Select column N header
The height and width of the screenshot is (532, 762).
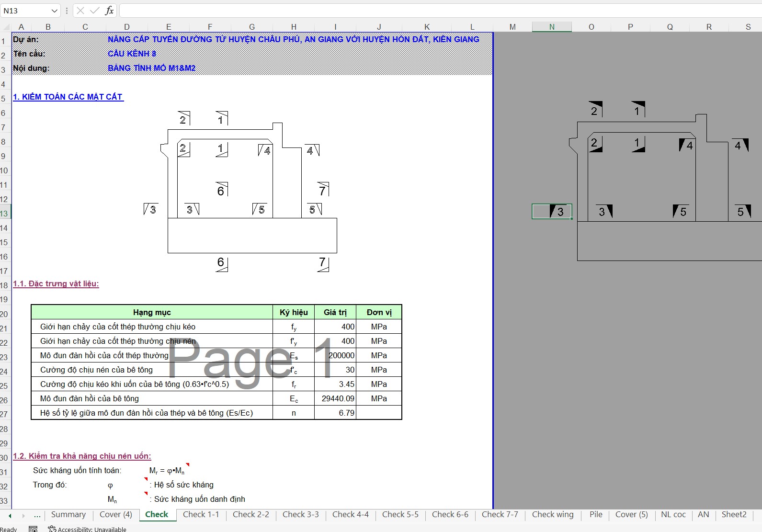pyautogui.click(x=552, y=27)
